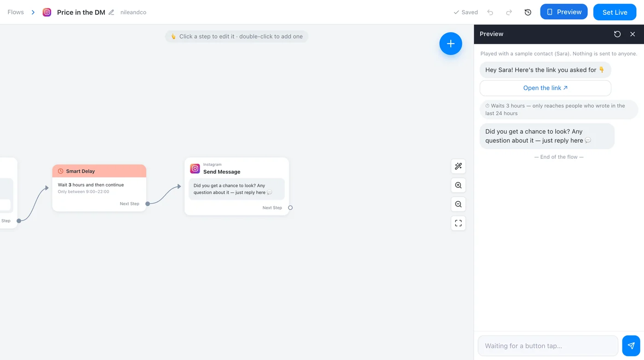644x360 pixels.
Task: Click the 'Did you get a chance' preview bubble
Action: (x=547, y=136)
